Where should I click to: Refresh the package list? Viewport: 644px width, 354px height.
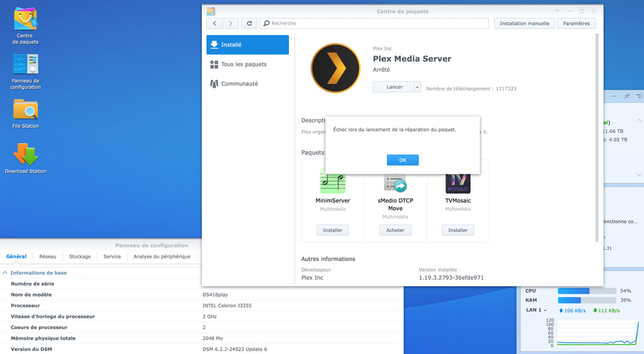pos(249,24)
